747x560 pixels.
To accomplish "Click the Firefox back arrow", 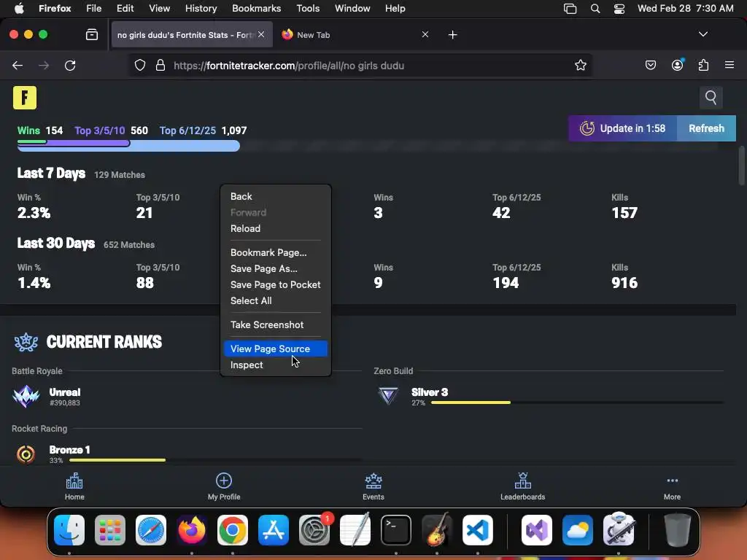I will click(x=18, y=66).
